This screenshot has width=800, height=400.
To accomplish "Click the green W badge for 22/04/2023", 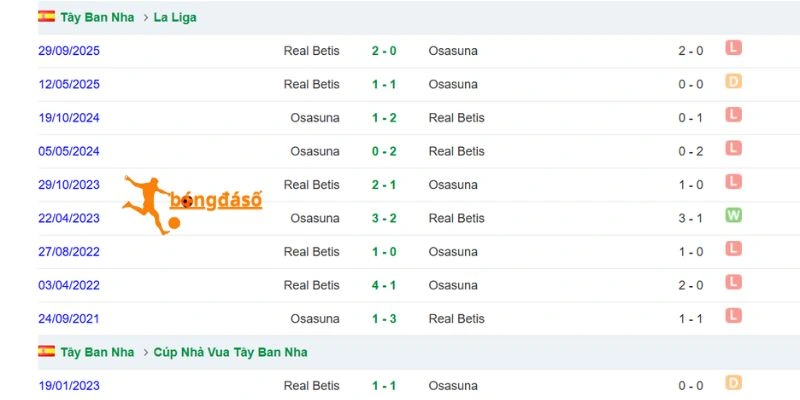I will click(733, 215).
